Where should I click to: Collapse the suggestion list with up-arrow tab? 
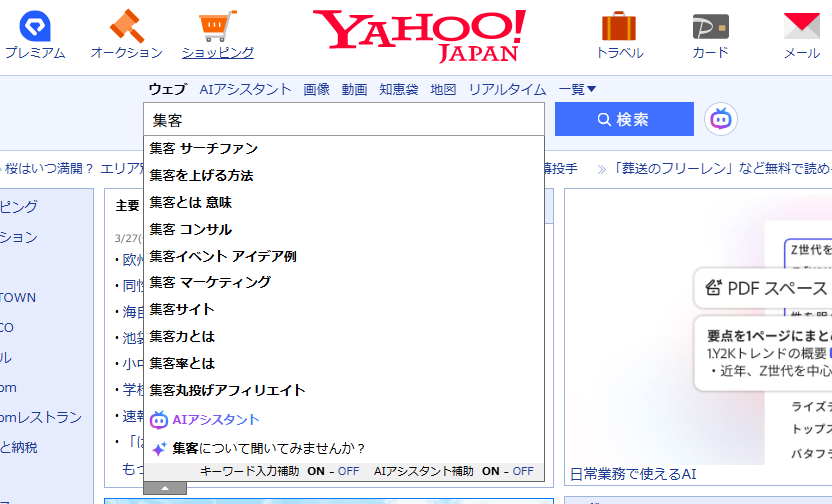click(165, 488)
